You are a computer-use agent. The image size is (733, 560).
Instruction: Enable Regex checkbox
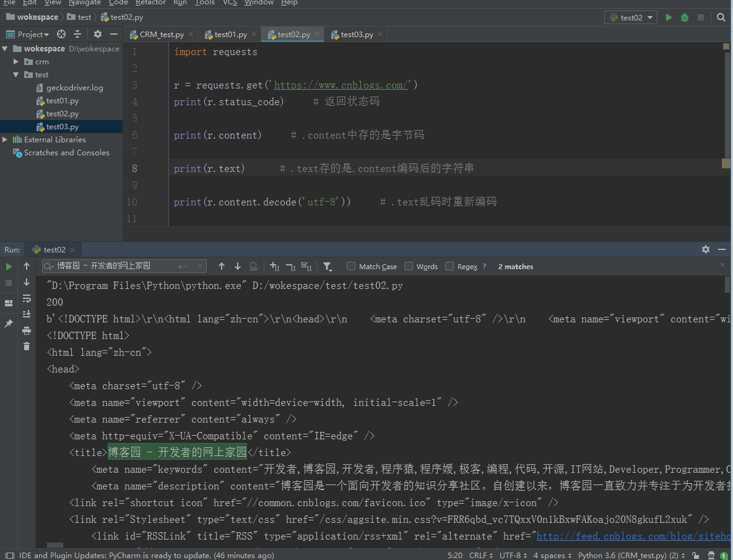[x=449, y=266]
